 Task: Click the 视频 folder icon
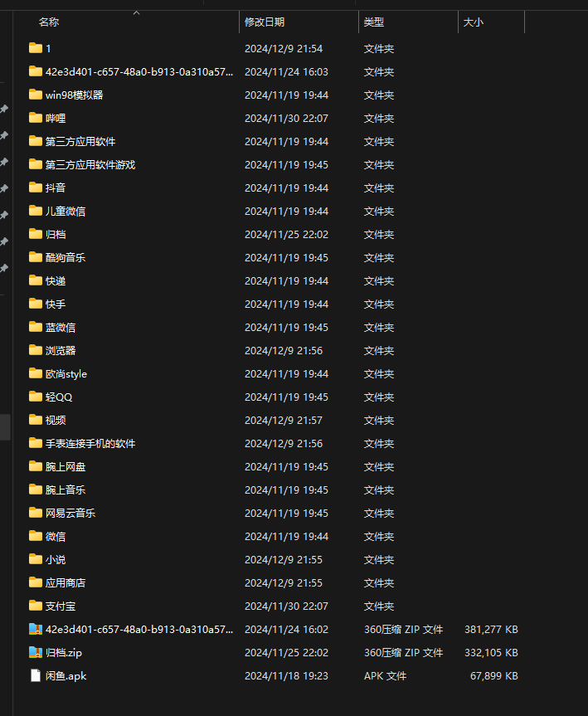[x=35, y=420]
